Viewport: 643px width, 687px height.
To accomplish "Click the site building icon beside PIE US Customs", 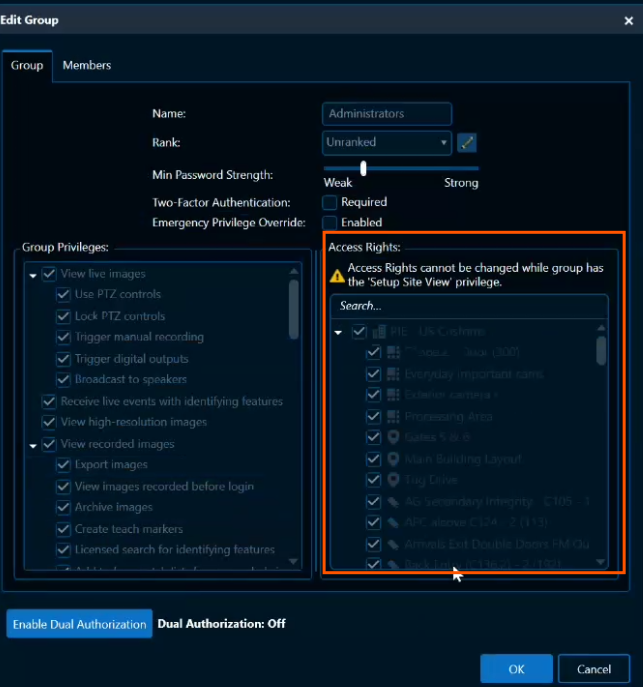I will [379, 332].
